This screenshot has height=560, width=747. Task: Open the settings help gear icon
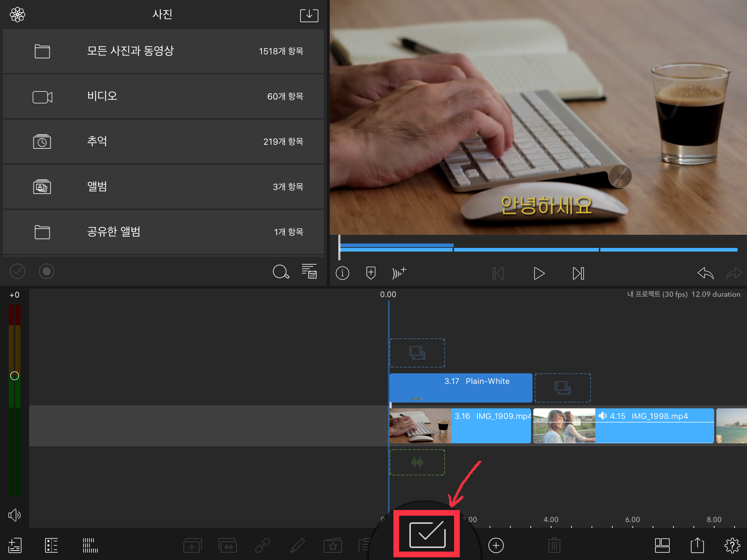tap(732, 545)
